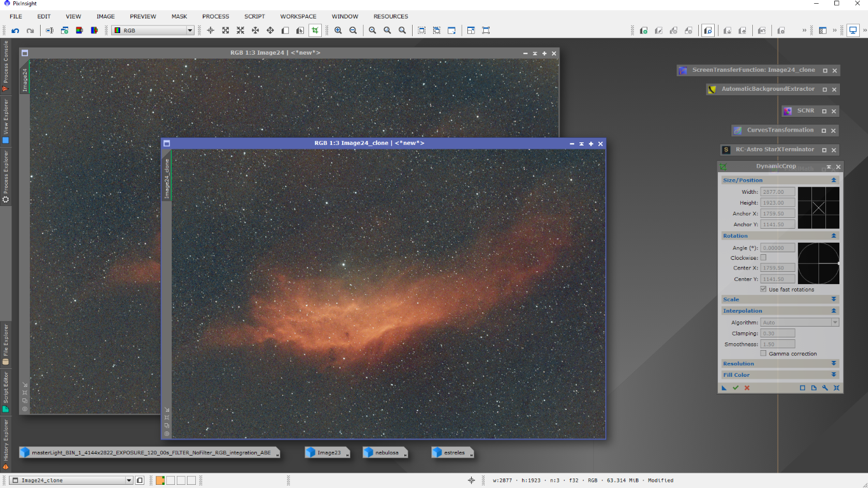Enable the Clockwise rotation checkbox
This screenshot has width=868, height=488.
coord(764,257)
